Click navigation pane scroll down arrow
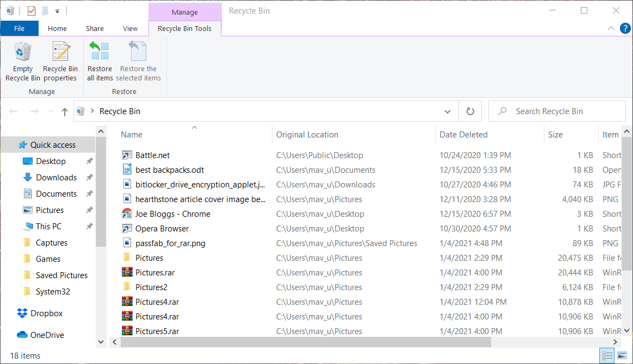The height and width of the screenshot is (364, 633). point(101,342)
